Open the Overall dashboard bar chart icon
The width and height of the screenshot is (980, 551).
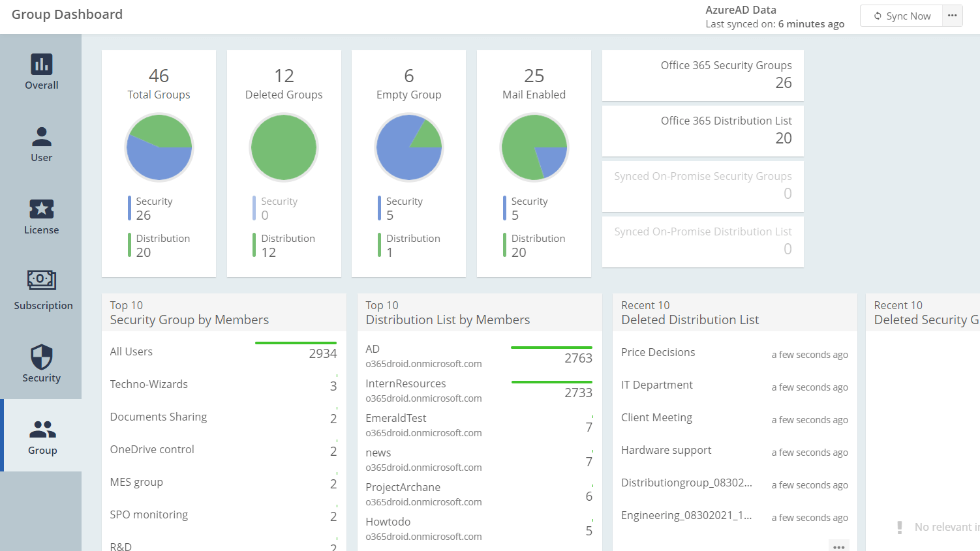(x=42, y=65)
